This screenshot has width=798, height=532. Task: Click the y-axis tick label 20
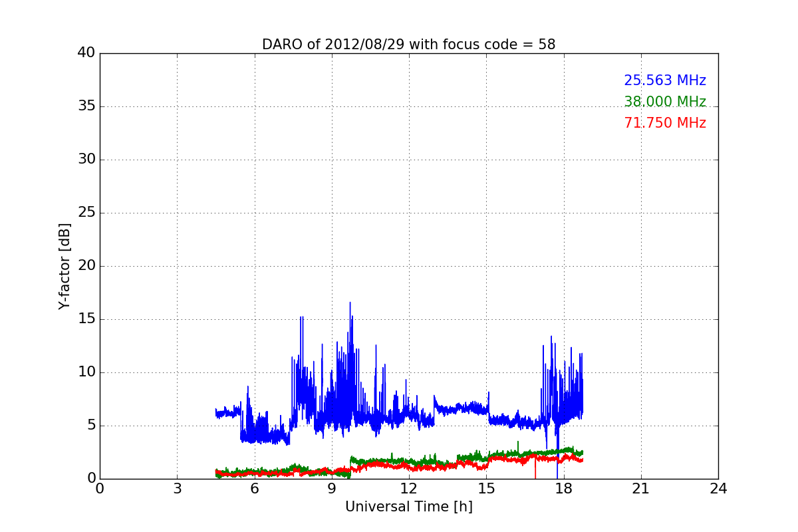point(86,266)
